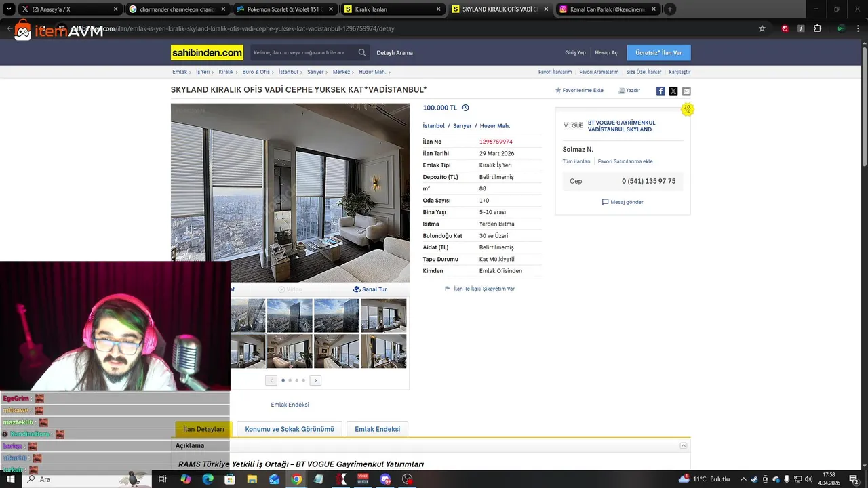Open notification center in taskbar

tap(854, 479)
